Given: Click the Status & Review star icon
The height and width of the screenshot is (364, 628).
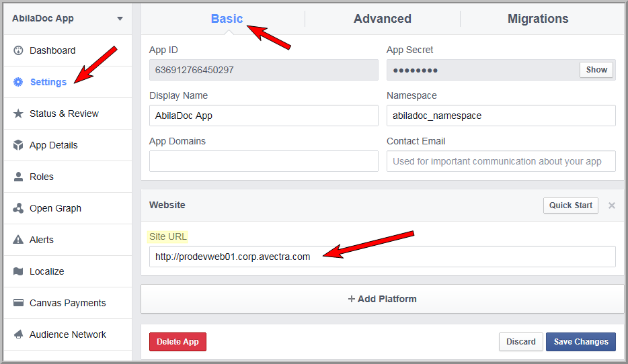Looking at the screenshot, I should 18,113.
